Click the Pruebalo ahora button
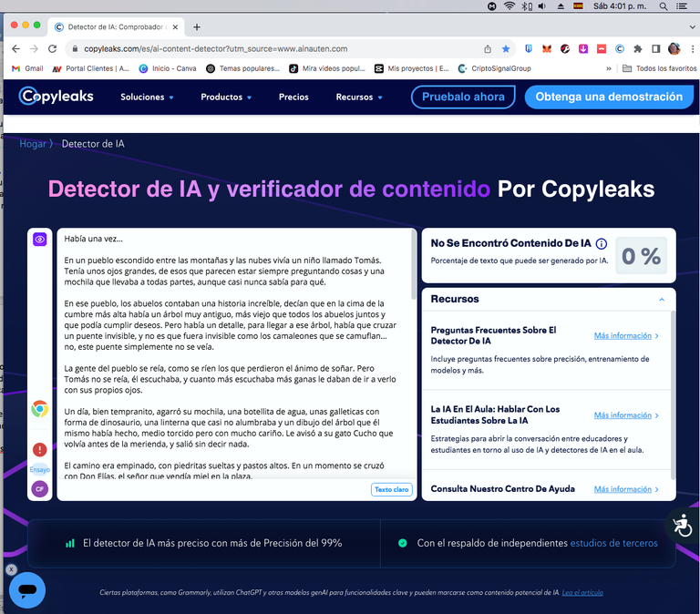 coord(463,97)
